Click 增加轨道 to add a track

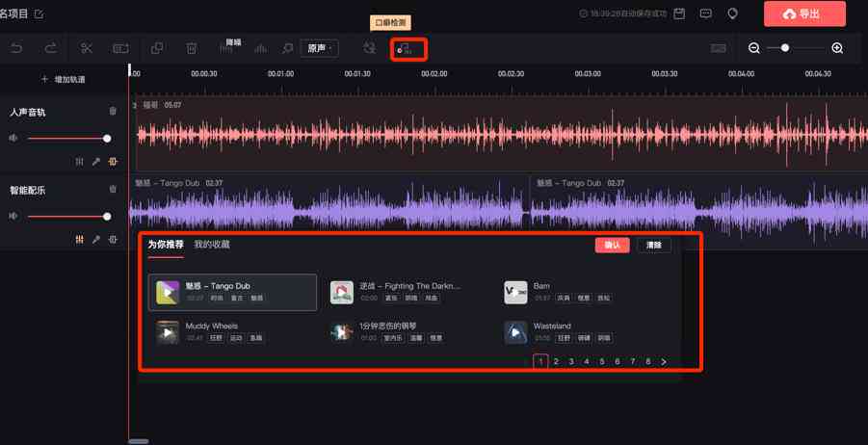[64, 80]
